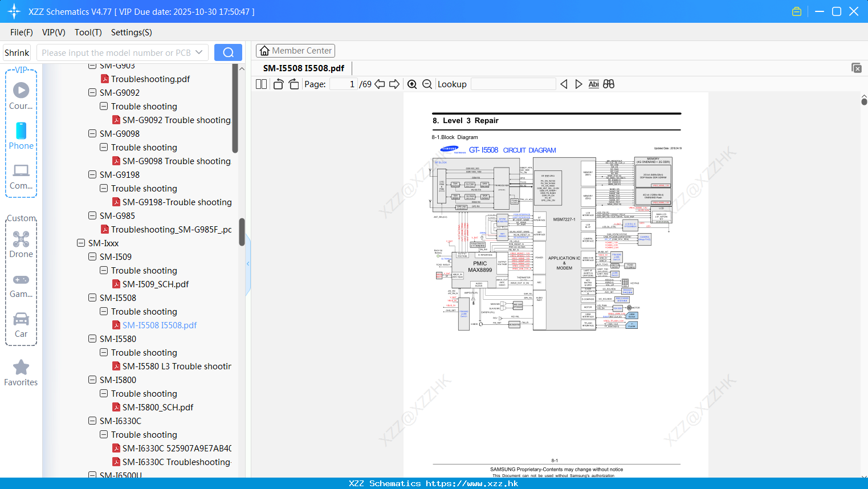The image size is (868, 489).
Task: Click the Lookup text field
Action: pos(513,84)
